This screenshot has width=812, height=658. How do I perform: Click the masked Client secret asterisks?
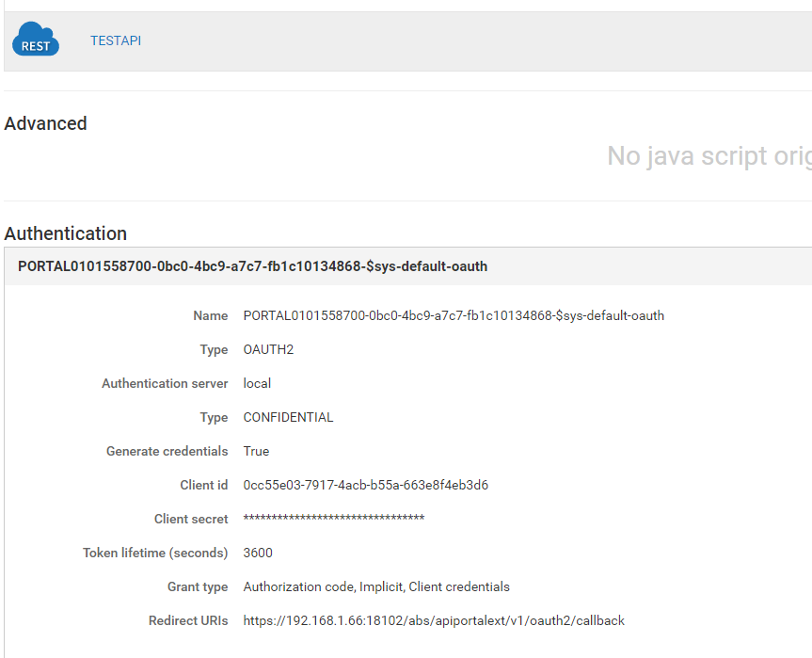[333, 519]
